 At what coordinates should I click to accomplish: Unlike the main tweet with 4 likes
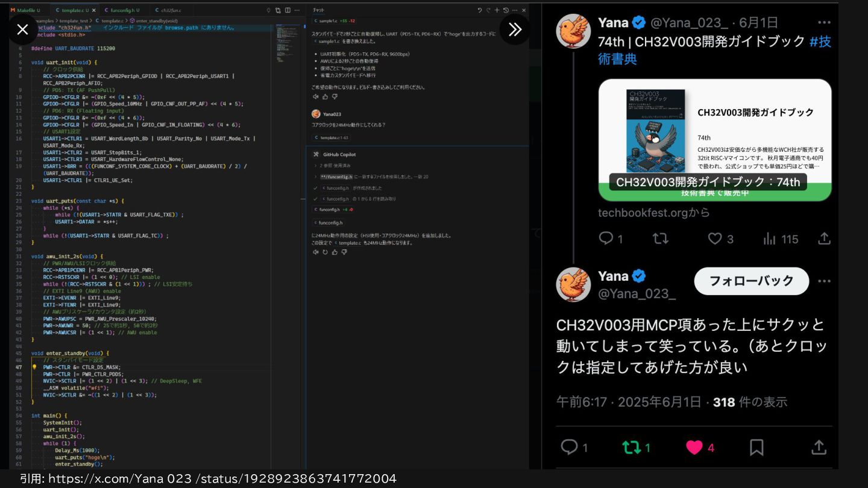700,447
